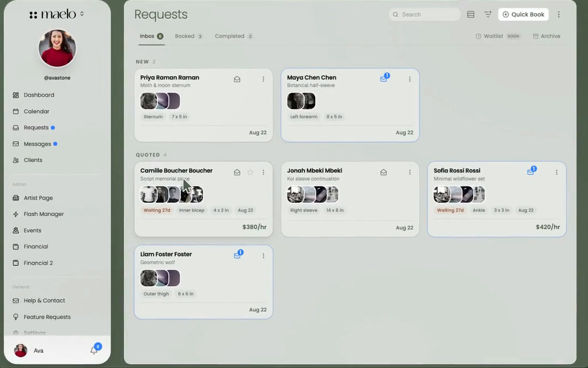Open the Jonah Mbeki Mbeki request title
Image resolution: width=588 pixels, height=368 pixels.
tap(314, 171)
